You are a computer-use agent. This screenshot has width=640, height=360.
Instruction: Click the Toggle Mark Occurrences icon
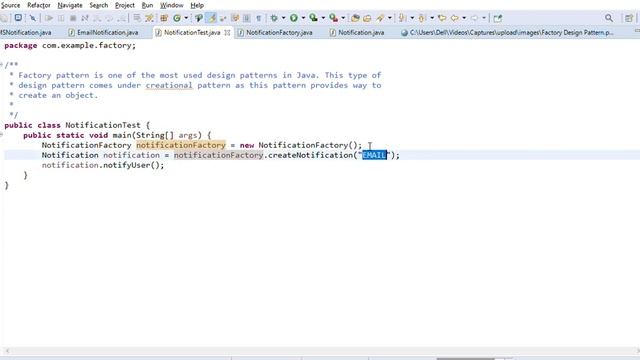pyautogui.click(x=212, y=18)
